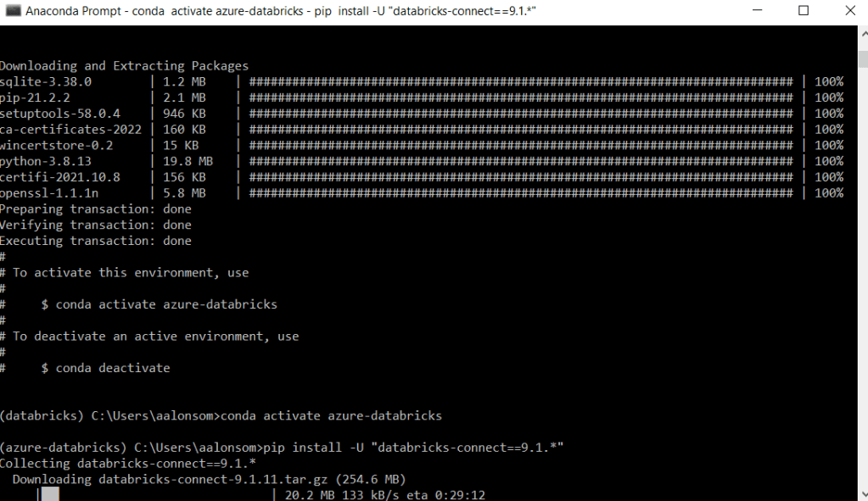Screen dimensions: 868x501
Task: Click the python-3.8.13 hash progress bar
Action: [519, 161]
